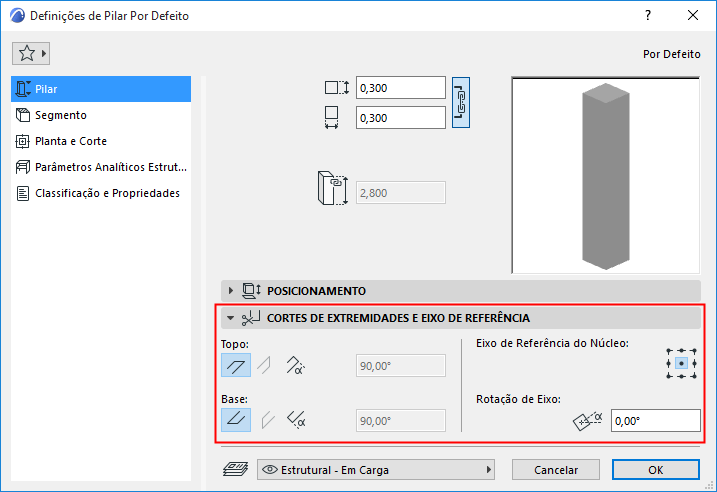Click the Rotação de Eixo angle field

click(655, 421)
